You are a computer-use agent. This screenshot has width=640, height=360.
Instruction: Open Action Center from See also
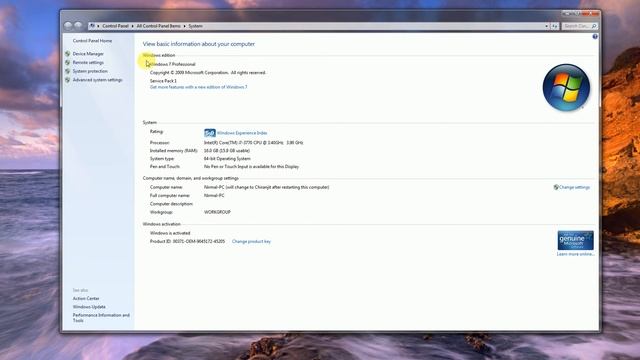point(86,299)
